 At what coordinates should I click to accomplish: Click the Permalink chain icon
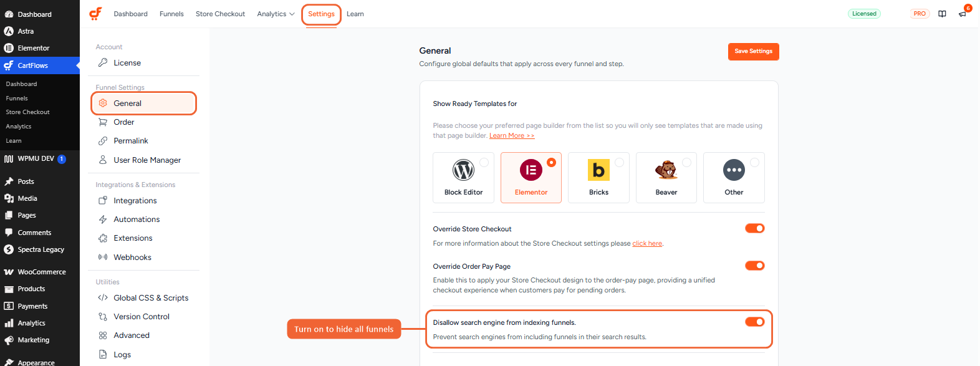103,141
